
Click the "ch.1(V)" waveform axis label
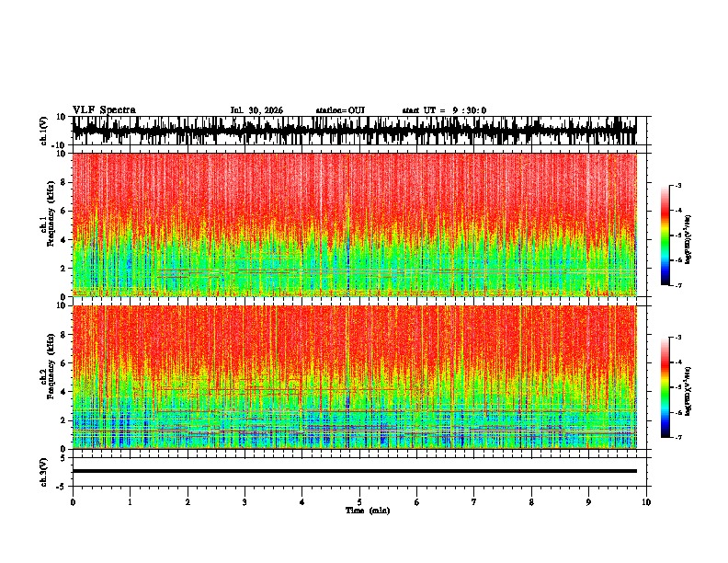point(44,131)
